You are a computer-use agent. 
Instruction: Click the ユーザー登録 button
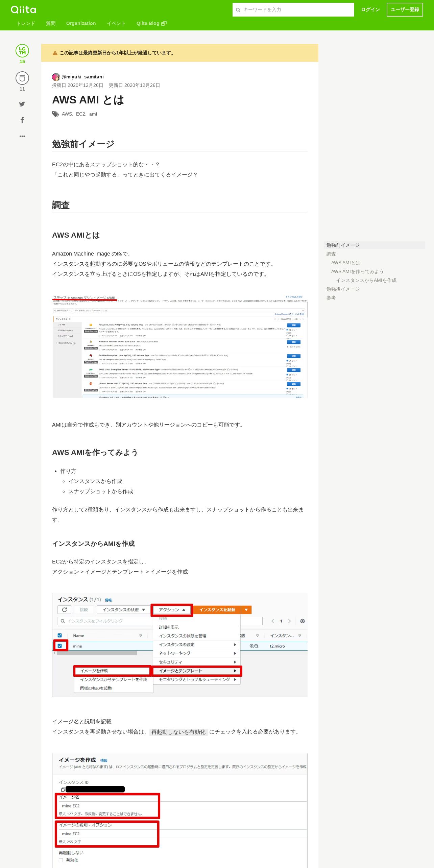point(405,9)
